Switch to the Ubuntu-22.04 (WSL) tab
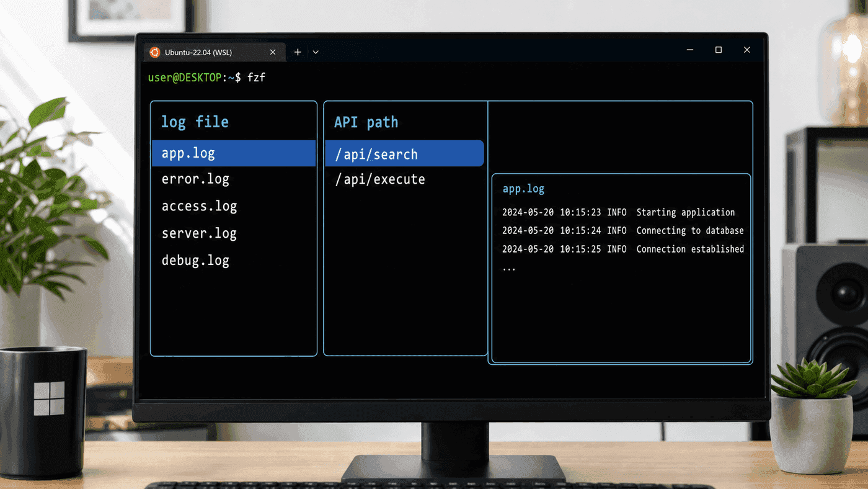This screenshot has height=489, width=868. click(x=215, y=52)
